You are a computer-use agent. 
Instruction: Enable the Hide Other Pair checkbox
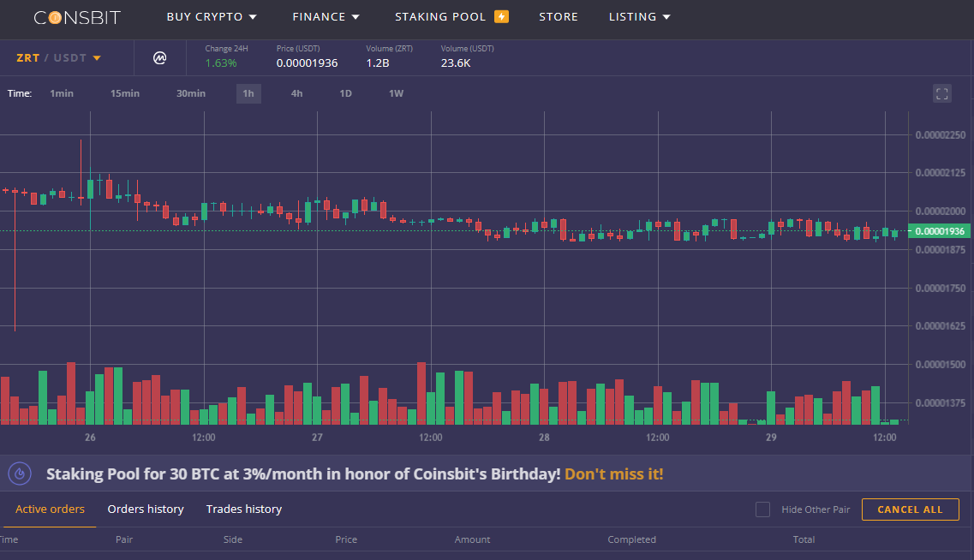tap(762, 509)
